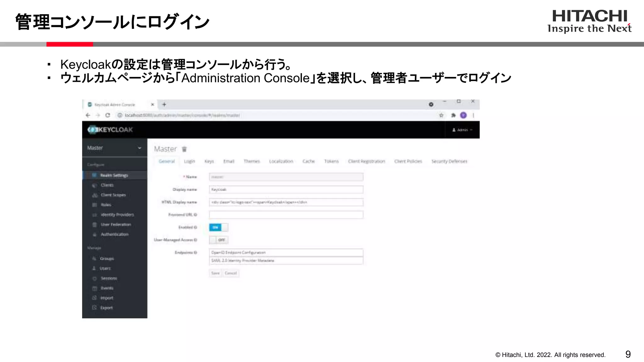This screenshot has height=362, width=644.
Task: Open Import in the sidebar
Action: tap(107, 298)
